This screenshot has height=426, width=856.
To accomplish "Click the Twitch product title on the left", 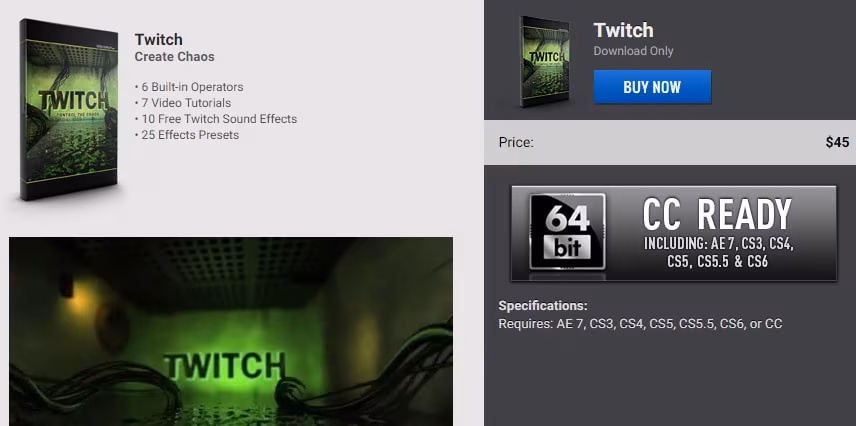I will pos(158,39).
